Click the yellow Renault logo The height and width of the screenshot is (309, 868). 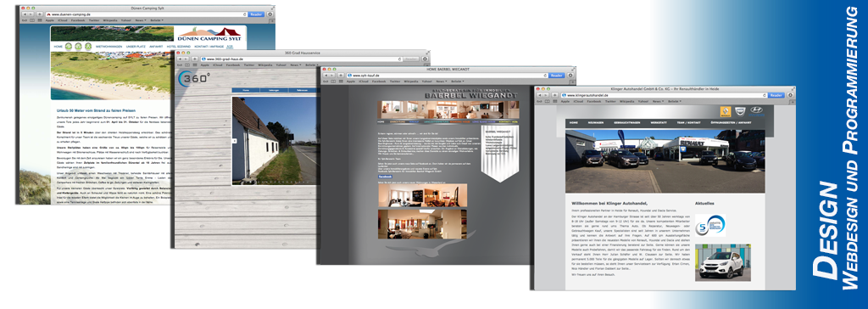coord(726,111)
